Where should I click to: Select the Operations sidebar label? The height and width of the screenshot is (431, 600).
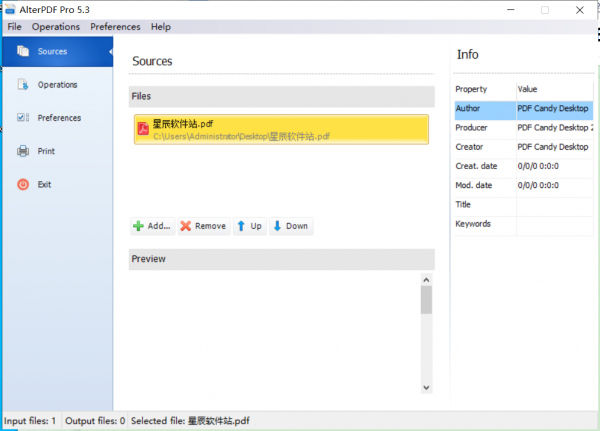57,85
